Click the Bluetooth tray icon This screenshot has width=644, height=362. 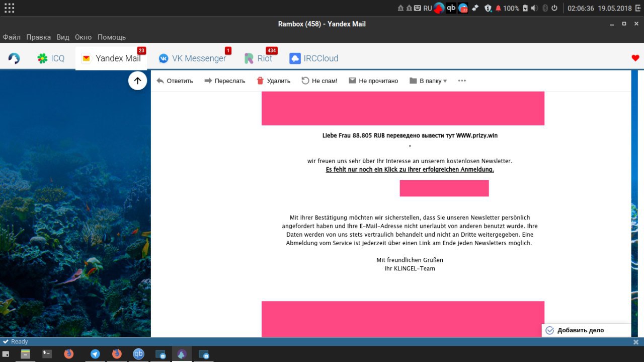(545, 8)
